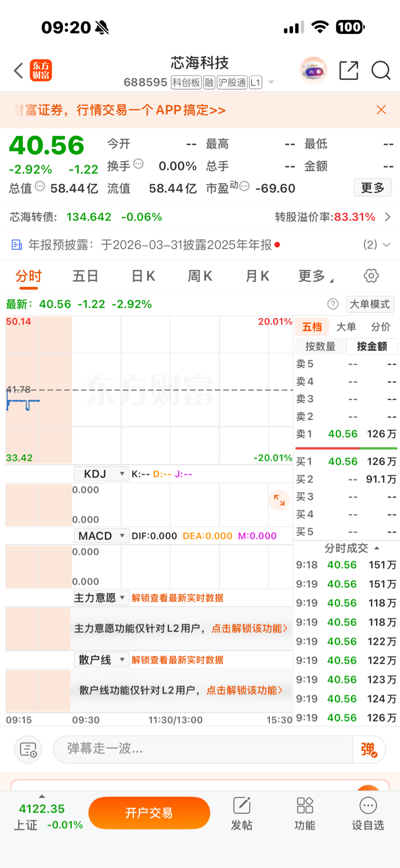Open the 年报预披露 document icon
Viewport: 400px width, 868px height.
(17, 244)
